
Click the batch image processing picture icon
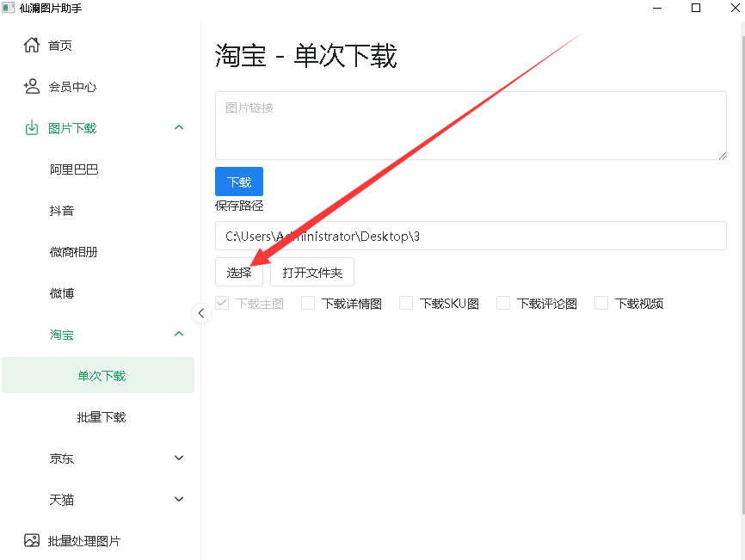(32, 540)
